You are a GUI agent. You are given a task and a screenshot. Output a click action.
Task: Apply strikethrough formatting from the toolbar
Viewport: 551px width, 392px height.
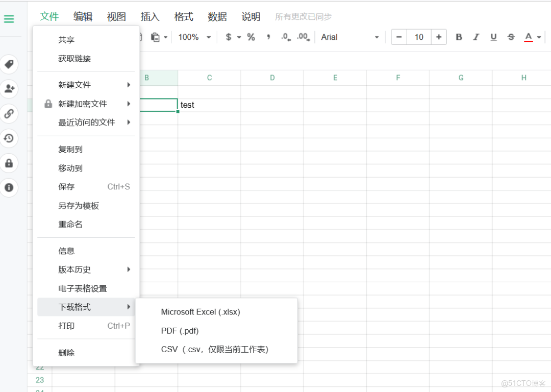tap(511, 37)
